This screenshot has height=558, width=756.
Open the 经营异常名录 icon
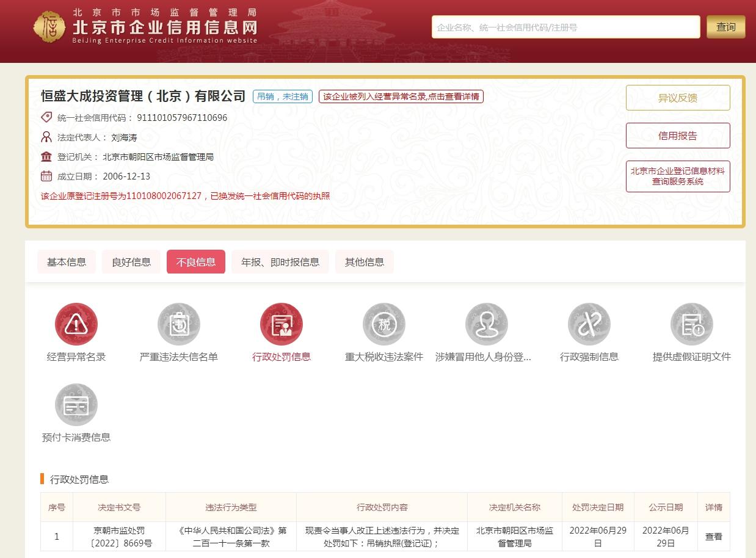[x=76, y=324]
